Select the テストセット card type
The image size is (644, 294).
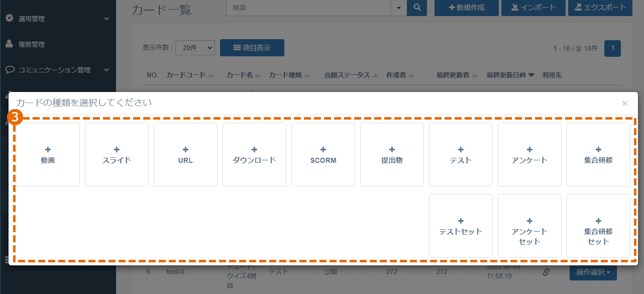pos(461,226)
